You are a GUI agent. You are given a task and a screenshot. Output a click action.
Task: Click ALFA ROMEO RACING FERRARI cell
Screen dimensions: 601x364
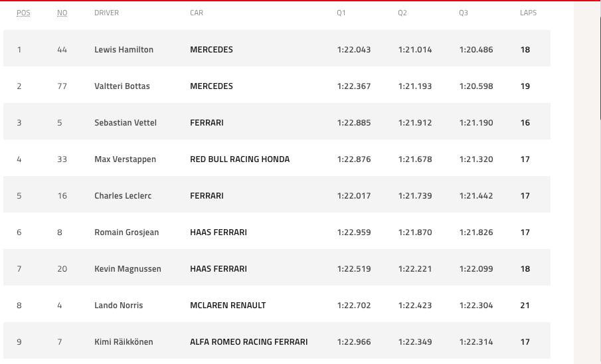click(x=249, y=342)
